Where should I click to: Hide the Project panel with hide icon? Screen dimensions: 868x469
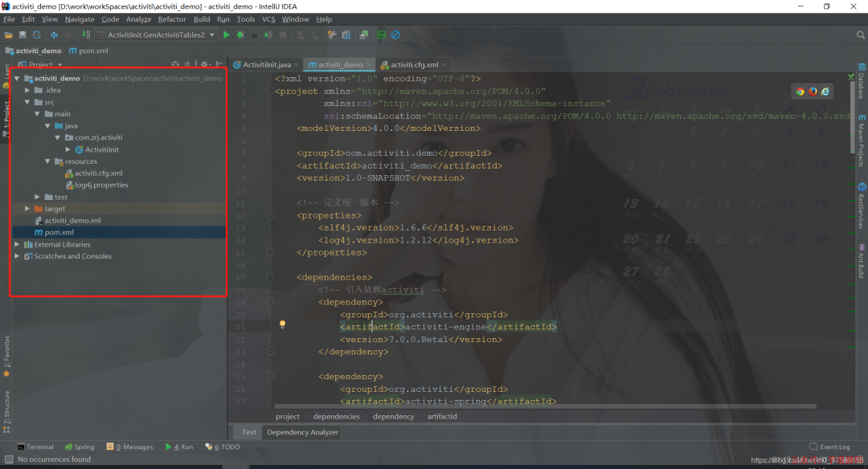[x=219, y=65]
